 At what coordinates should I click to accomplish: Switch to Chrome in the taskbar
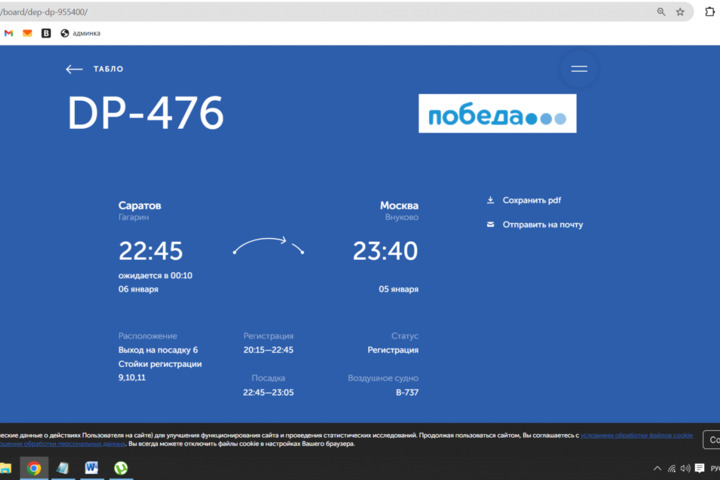(34, 468)
